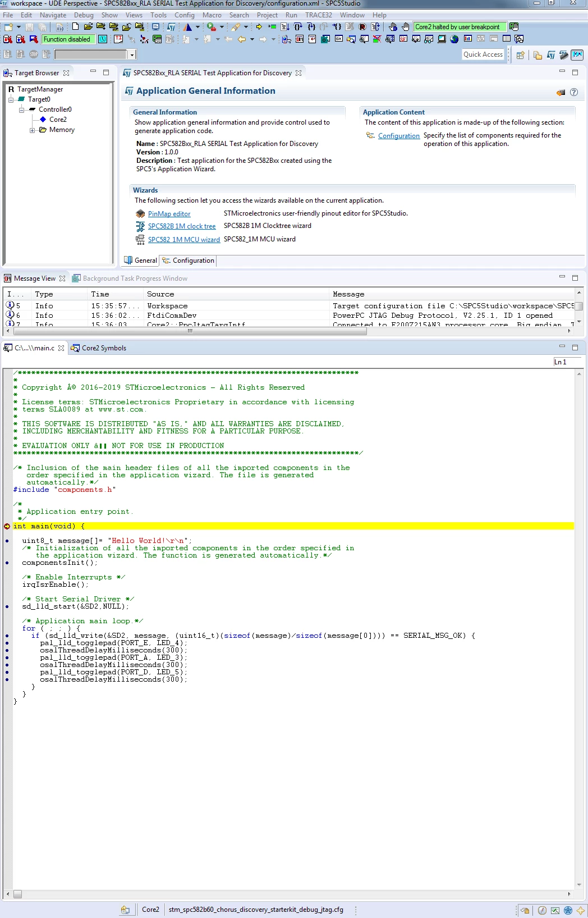Toggle breakpoint on togglepad LED_4 line
This screenshot has width=588, height=918.
tap(7, 643)
